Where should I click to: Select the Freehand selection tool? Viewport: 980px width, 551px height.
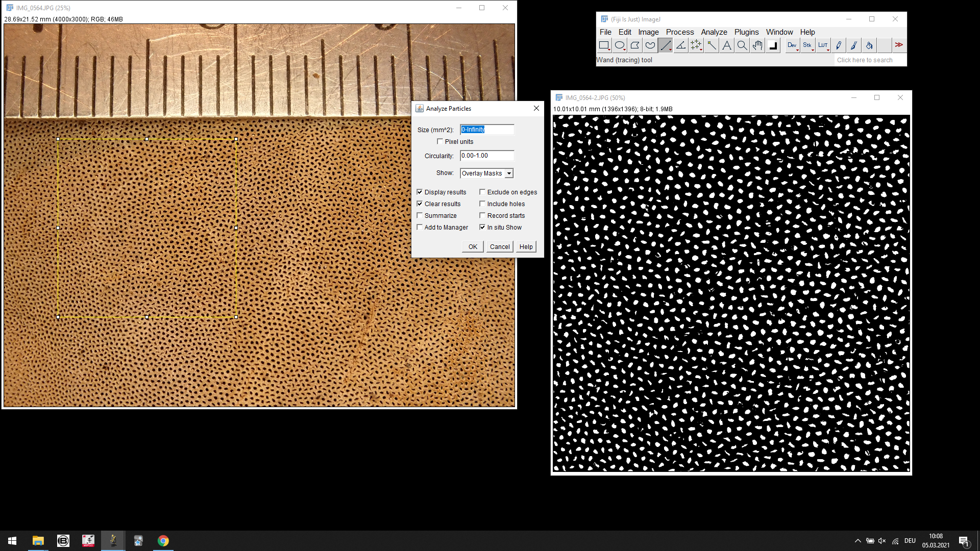pos(650,45)
